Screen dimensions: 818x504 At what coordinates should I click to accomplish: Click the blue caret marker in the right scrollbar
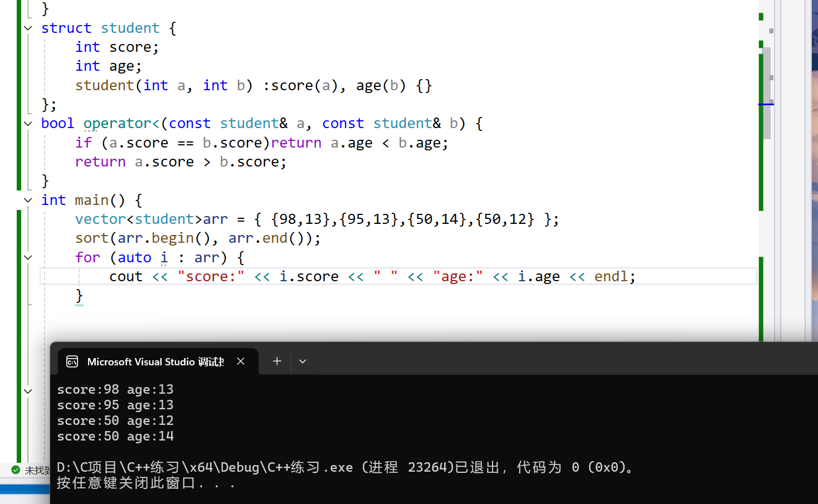[767, 104]
